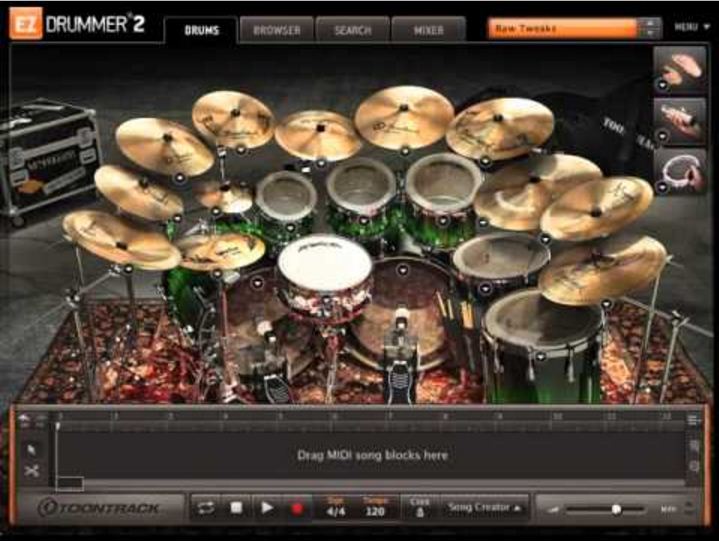Start playback with the play button

coord(267,508)
